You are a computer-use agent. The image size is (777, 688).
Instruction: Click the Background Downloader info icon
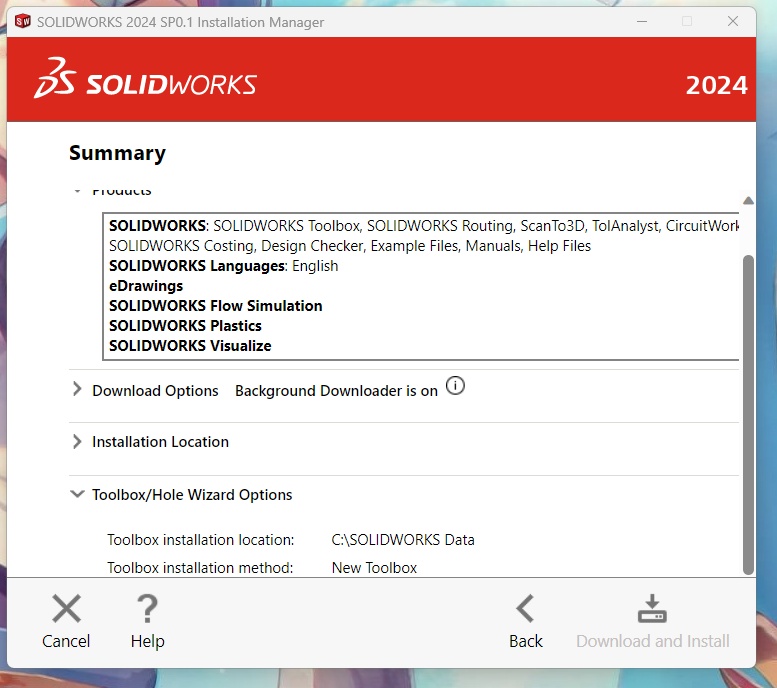(455, 386)
